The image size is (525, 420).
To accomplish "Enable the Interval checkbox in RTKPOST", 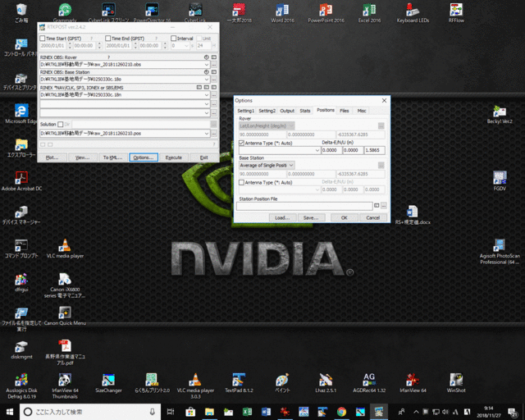I will point(173,39).
